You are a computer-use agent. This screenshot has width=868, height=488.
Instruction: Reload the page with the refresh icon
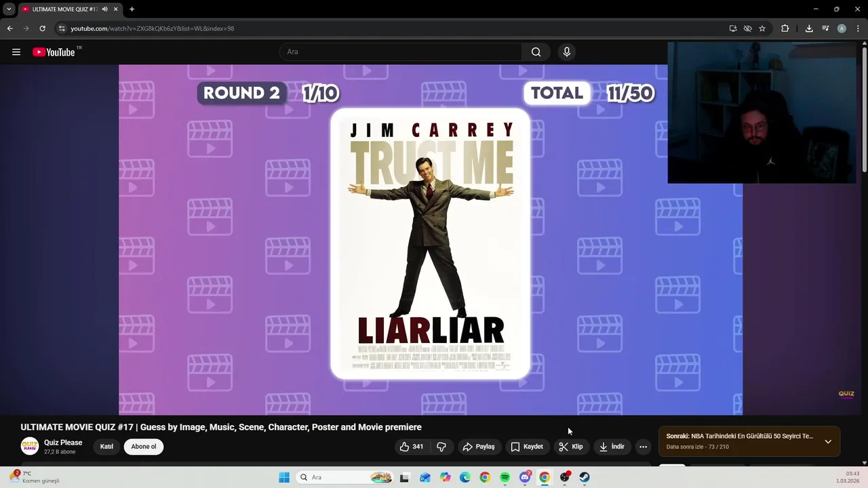[x=42, y=28]
